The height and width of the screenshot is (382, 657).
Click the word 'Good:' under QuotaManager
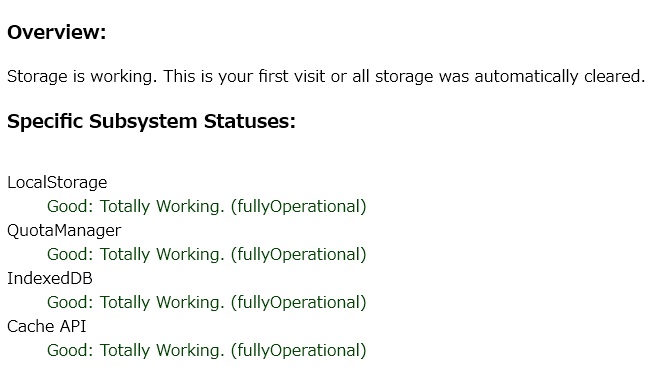coord(70,254)
